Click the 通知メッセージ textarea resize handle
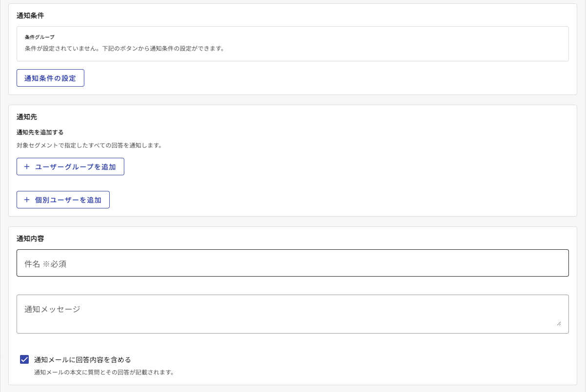This screenshot has height=392, width=586. click(559, 323)
